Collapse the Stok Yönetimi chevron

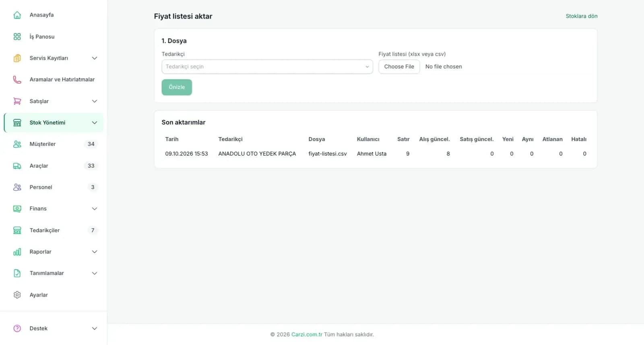pos(95,123)
